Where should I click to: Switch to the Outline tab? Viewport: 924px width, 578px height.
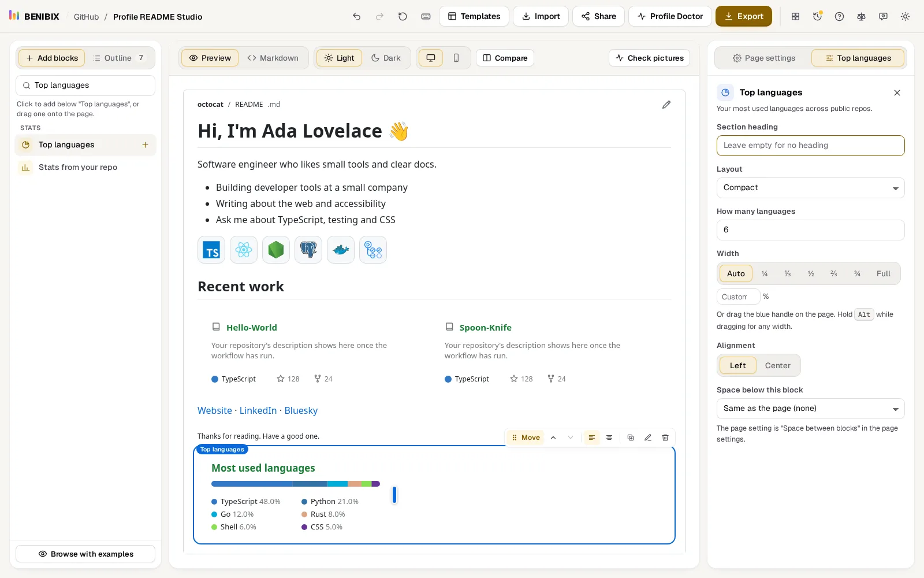(x=119, y=58)
